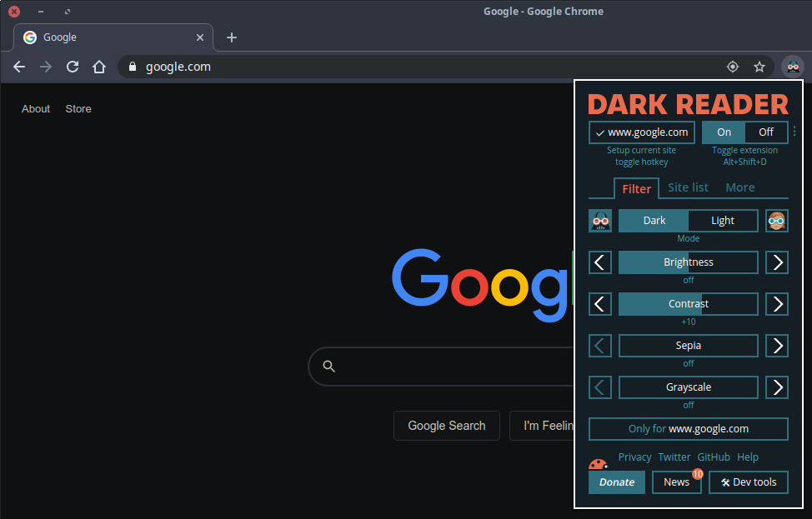Toggle Dark Reader for www.google.com
Screen dimensions: 812x519
click(x=642, y=132)
